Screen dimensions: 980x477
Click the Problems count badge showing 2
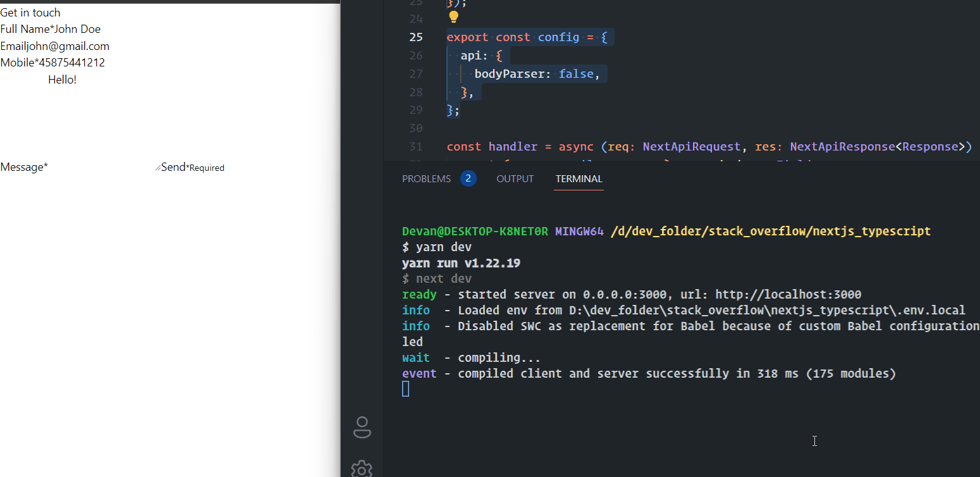[468, 178]
